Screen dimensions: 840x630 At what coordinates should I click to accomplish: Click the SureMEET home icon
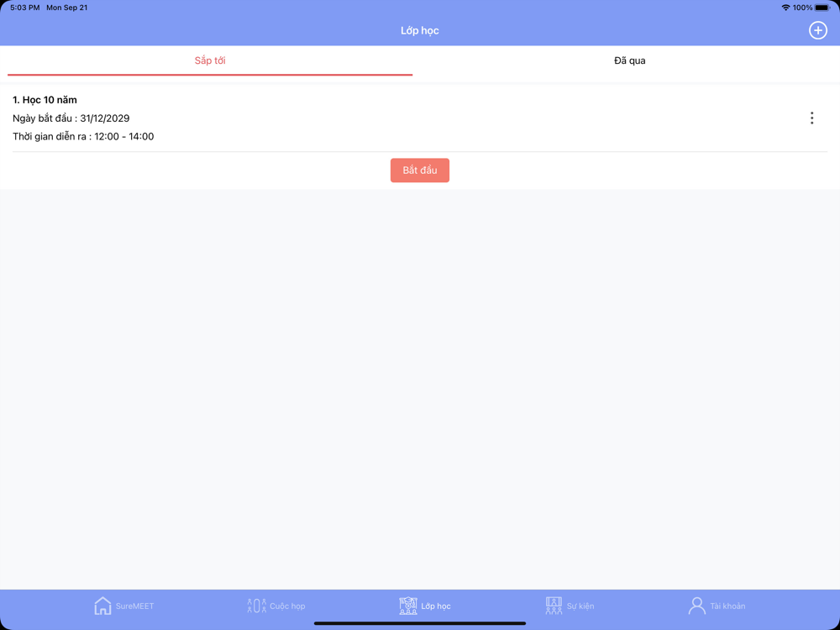click(102, 606)
